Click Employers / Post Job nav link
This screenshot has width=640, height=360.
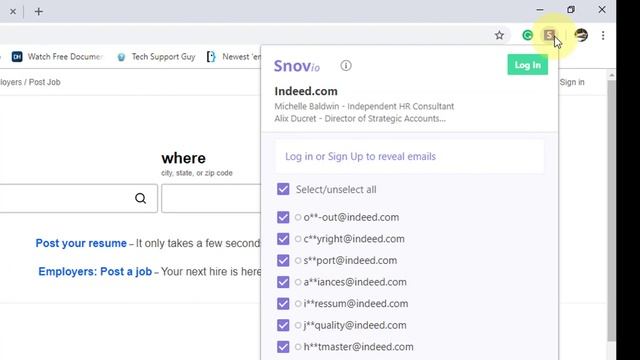coord(30,82)
